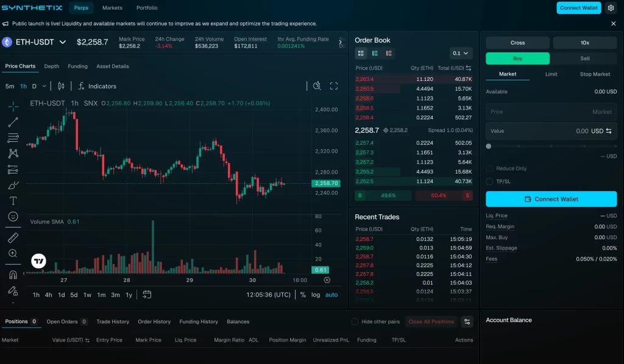Screen dimensions: 624x364
Task: Open chart axis settings gear
Action: [327, 280]
